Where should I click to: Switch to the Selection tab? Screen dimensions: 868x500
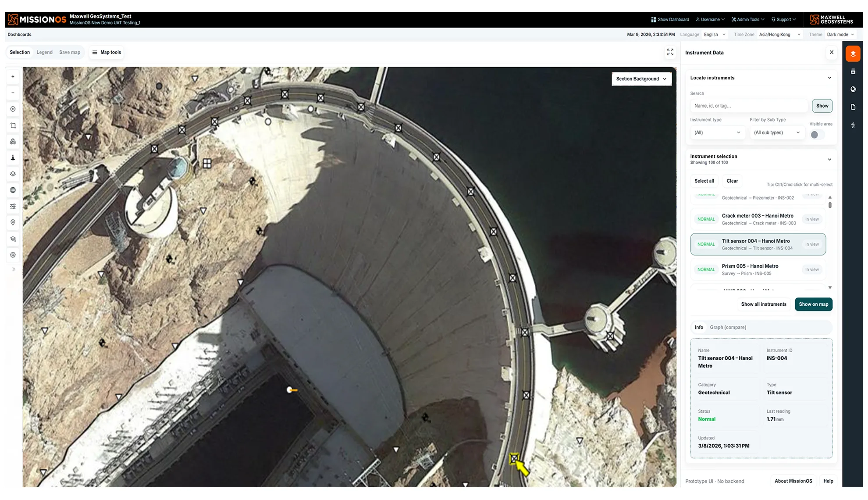click(20, 52)
